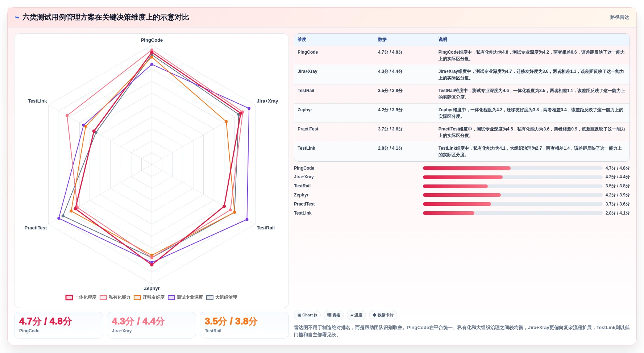Toggle the 一体化程度 legend swatch
The height and width of the screenshot is (353, 644).
[69, 298]
